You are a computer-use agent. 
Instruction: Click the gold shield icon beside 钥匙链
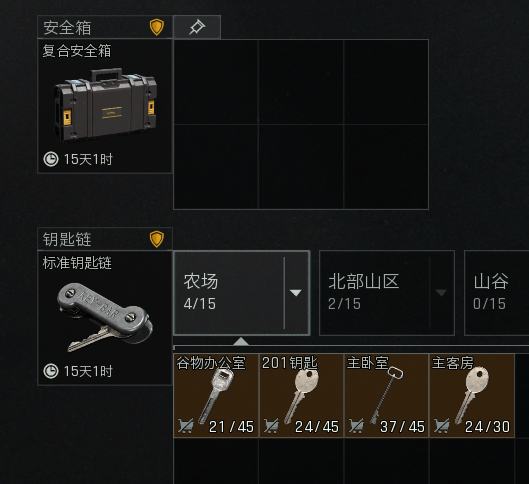click(x=157, y=239)
